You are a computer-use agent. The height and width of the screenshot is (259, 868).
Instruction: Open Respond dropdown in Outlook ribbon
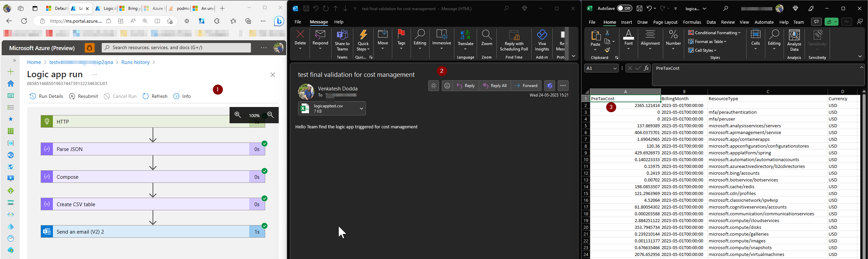pyautogui.click(x=320, y=39)
